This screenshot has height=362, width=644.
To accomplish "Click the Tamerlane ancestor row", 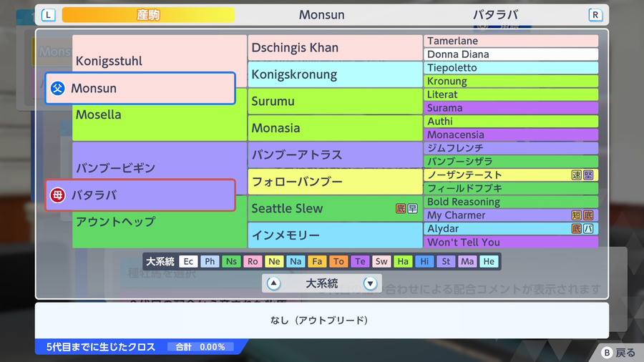I will coord(511,41).
